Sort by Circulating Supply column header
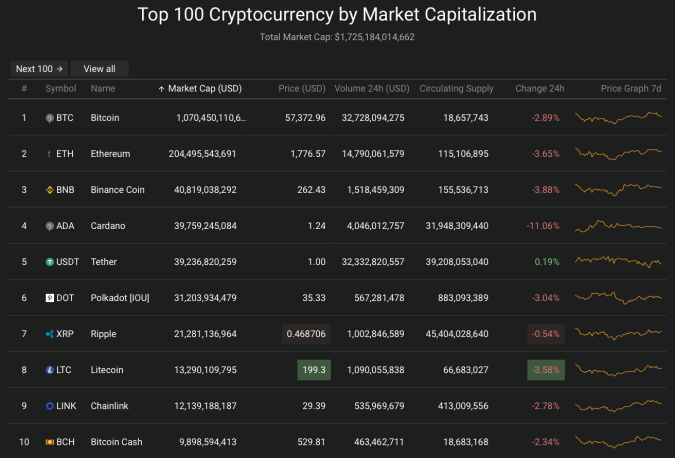 (456, 89)
